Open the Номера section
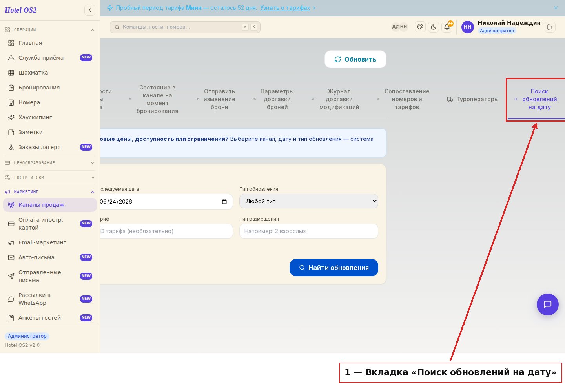 click(50, 102)
